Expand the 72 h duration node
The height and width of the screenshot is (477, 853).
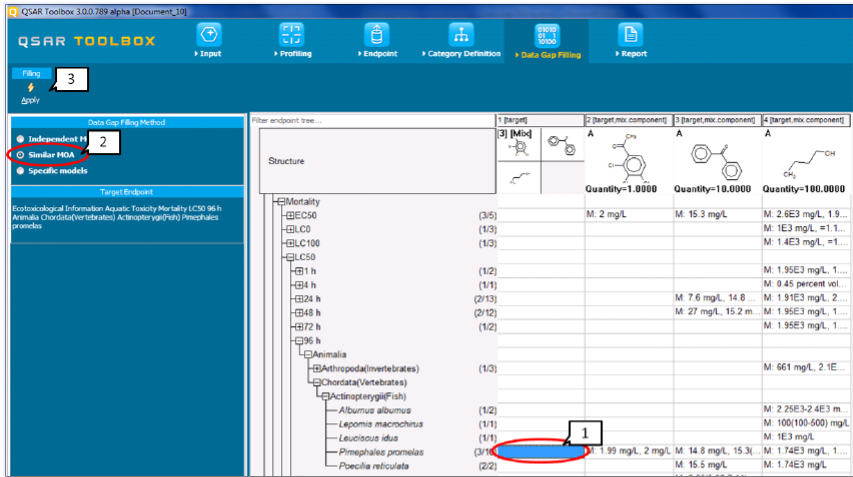pos(299,327)
